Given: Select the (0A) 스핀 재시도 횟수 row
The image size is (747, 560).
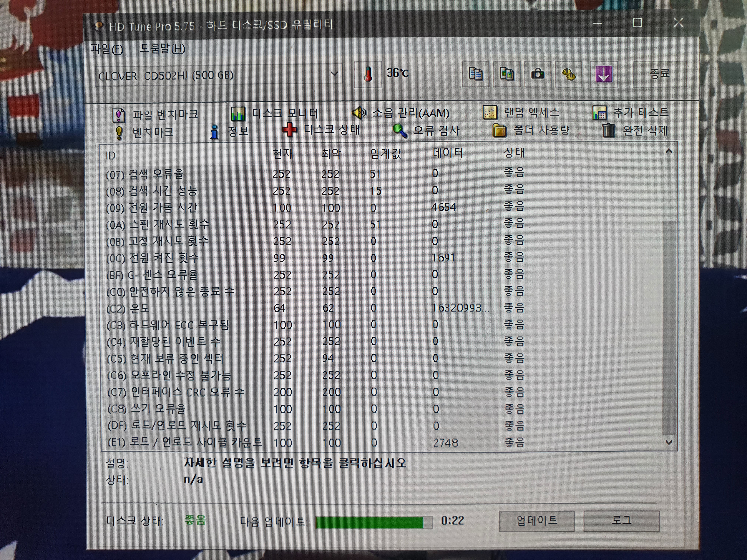Looking at the screenshot, I should [x=316, y=224].
